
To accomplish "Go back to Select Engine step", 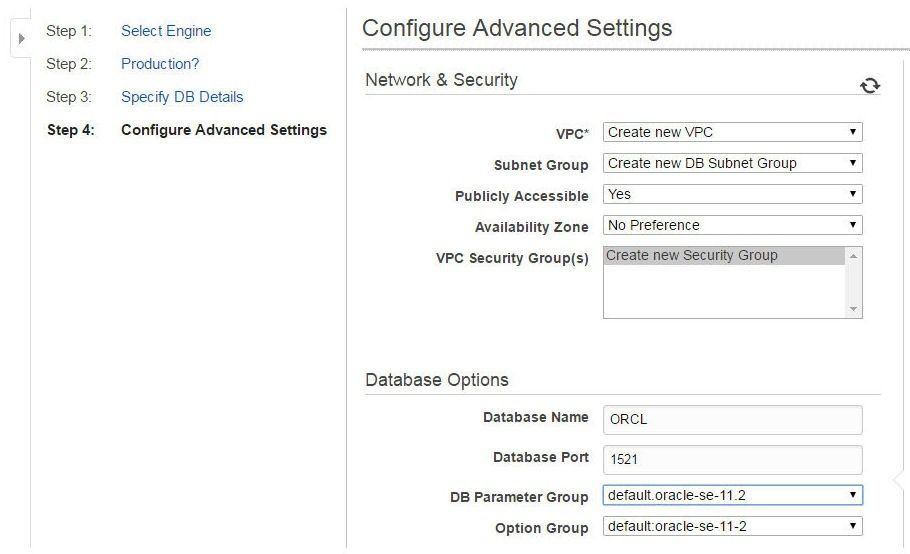I will 166,31.
